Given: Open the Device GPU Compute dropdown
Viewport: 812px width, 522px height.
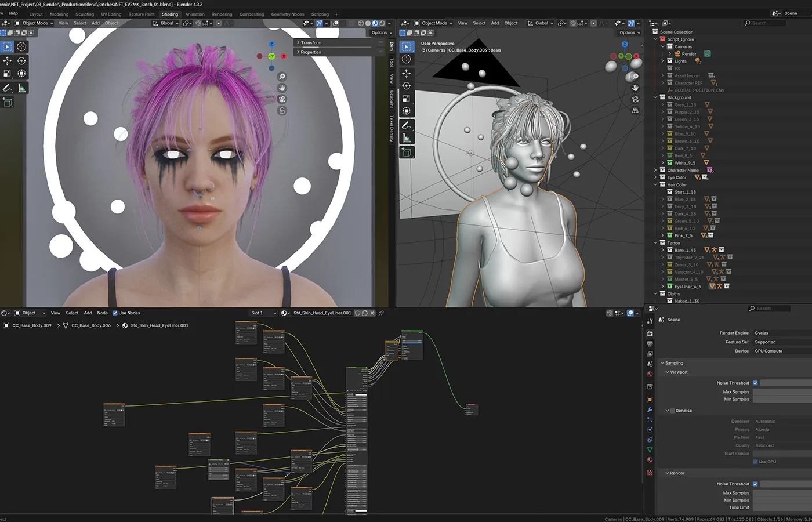Looking at the screenshot, I should pyautogui.click(x=782, y=351).
